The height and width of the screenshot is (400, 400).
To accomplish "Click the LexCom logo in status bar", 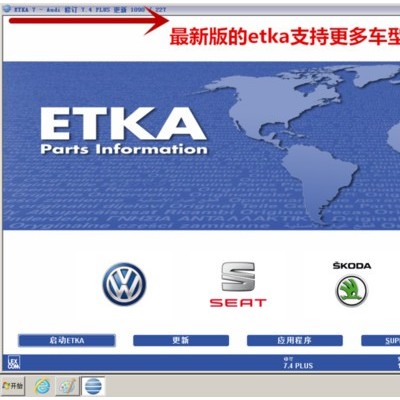I will [14, 362].
